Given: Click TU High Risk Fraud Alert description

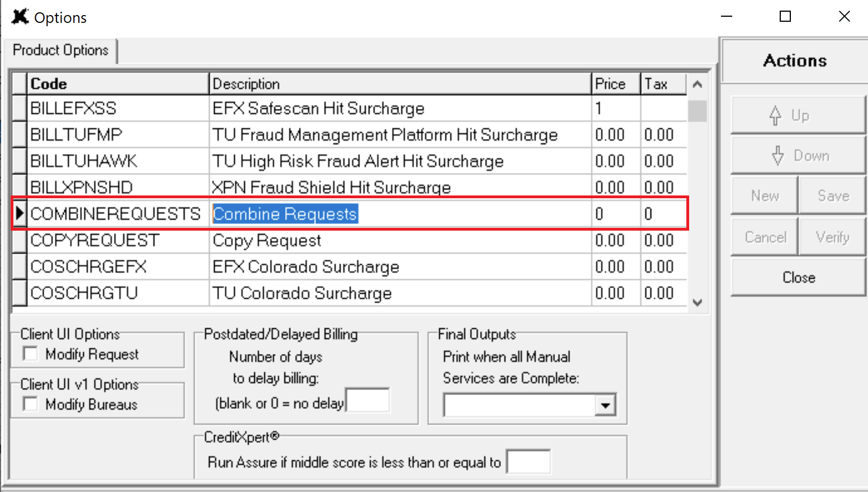Looking at the screenshot, I should click(400, 161).
